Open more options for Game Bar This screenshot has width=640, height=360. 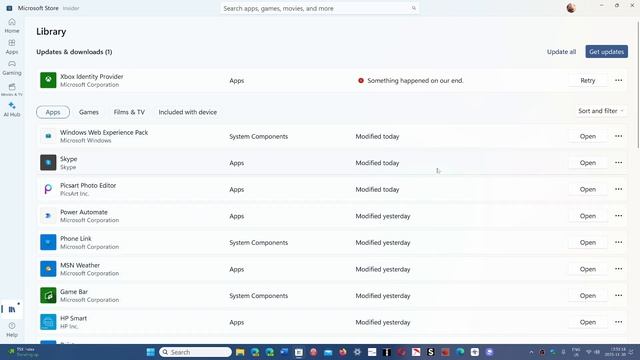pyautogui.click(x=618, y=295)
